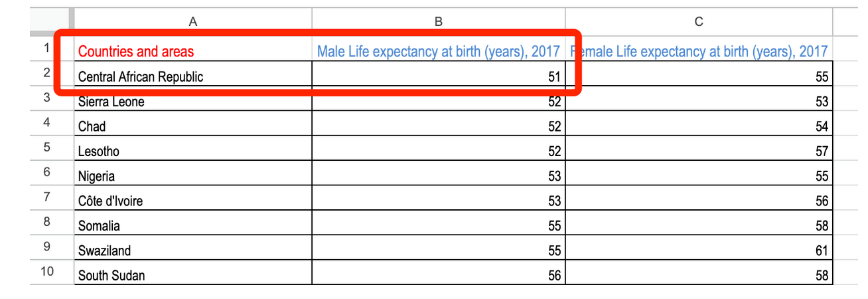Screen dimensions: 868x299
Task: Select Female Life expectancy header cell
Action: (x=699, y=51)
